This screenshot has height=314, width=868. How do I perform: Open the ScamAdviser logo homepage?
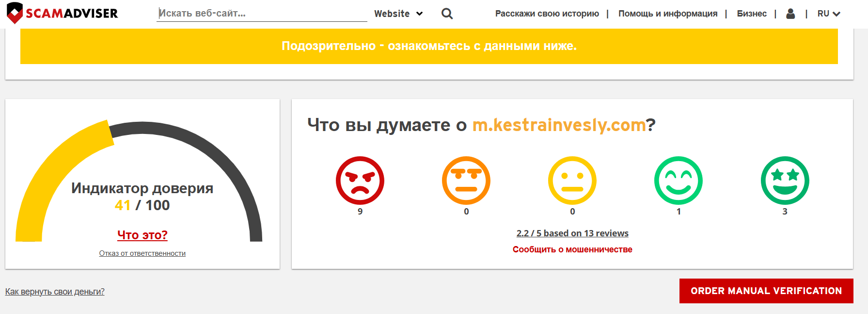click(x=63, y=13)
